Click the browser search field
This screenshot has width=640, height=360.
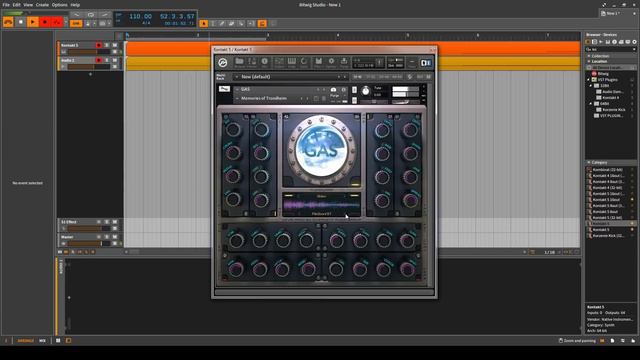[611, 49]
